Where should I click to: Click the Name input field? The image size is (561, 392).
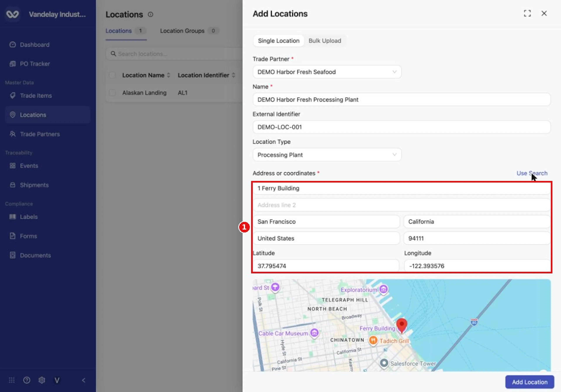coord(401,100)
